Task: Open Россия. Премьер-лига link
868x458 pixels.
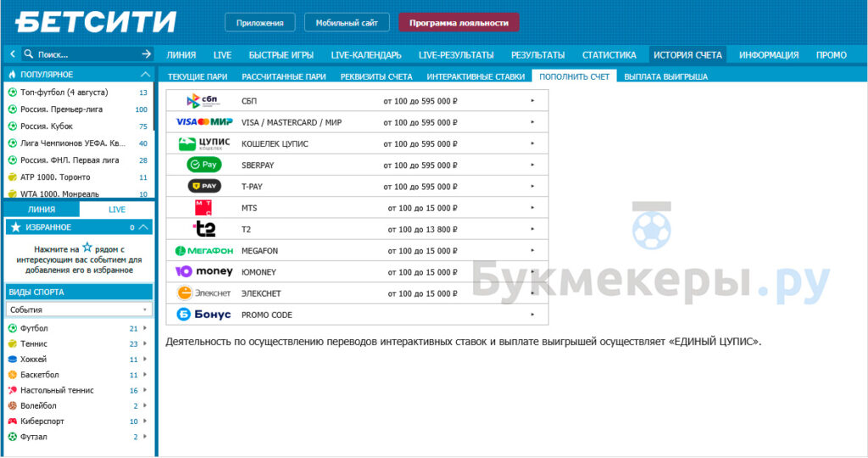Action: [x=61, y=109]
